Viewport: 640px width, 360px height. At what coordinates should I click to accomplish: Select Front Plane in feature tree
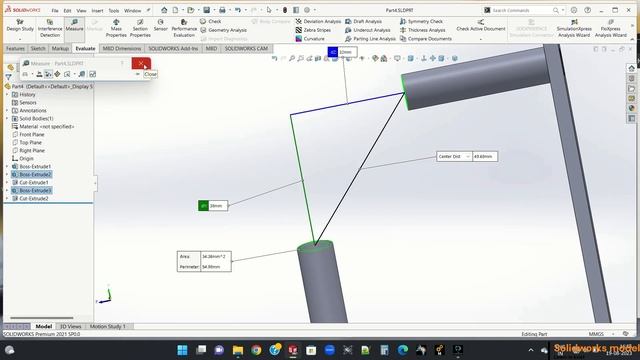pos(28,134)
